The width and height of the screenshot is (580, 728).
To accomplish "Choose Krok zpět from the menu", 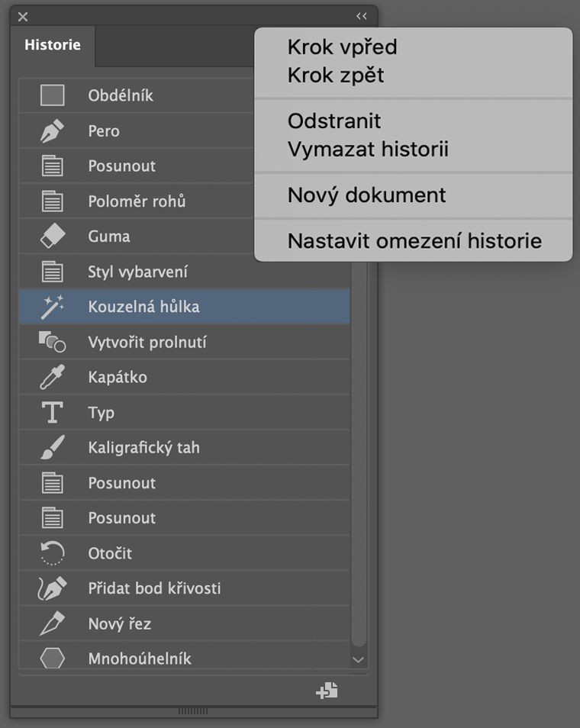I will (x=336, y=76).
